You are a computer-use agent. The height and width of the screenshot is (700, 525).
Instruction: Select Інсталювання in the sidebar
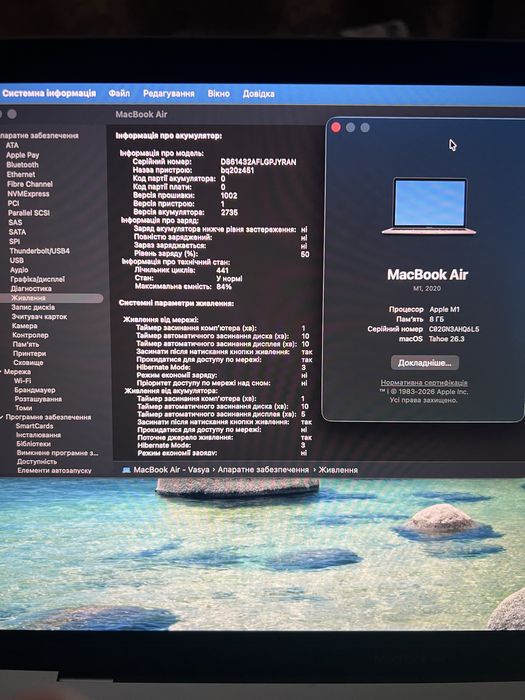[39, 435]
